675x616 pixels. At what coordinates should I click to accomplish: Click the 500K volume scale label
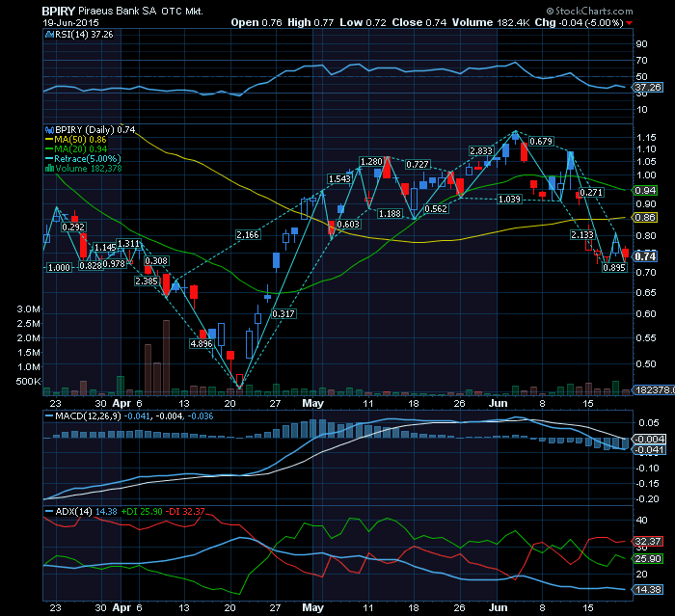(28, 381)
